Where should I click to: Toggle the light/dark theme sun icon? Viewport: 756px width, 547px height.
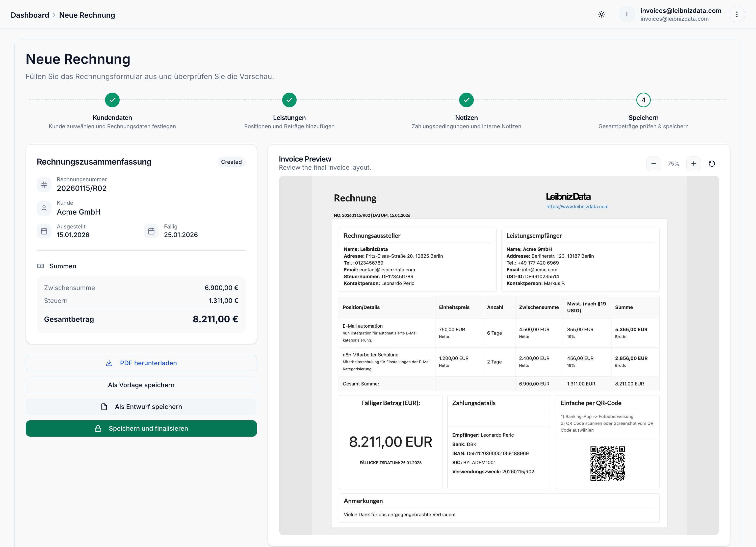601,14
